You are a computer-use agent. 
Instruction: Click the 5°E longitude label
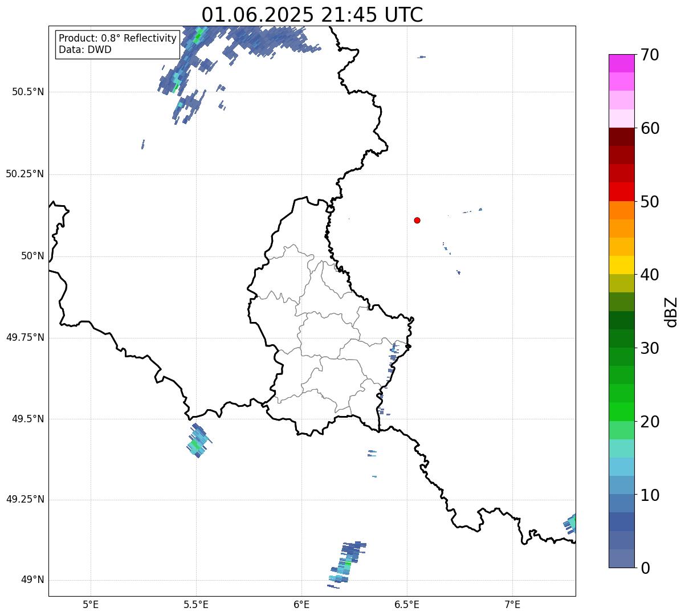click(91, 605)
